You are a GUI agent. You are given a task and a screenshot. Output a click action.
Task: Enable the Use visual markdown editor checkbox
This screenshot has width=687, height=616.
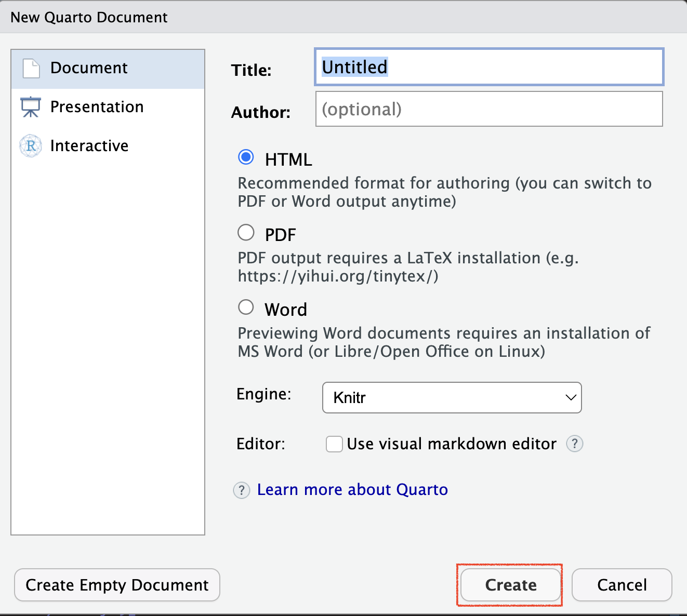click(334, 444)
